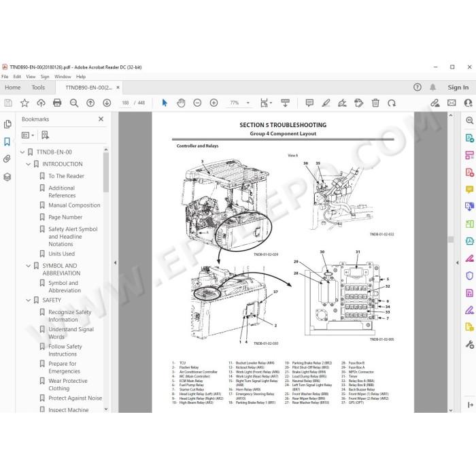Open the help question mark icon
476x476 pixels.
click(x=418, y=88)
